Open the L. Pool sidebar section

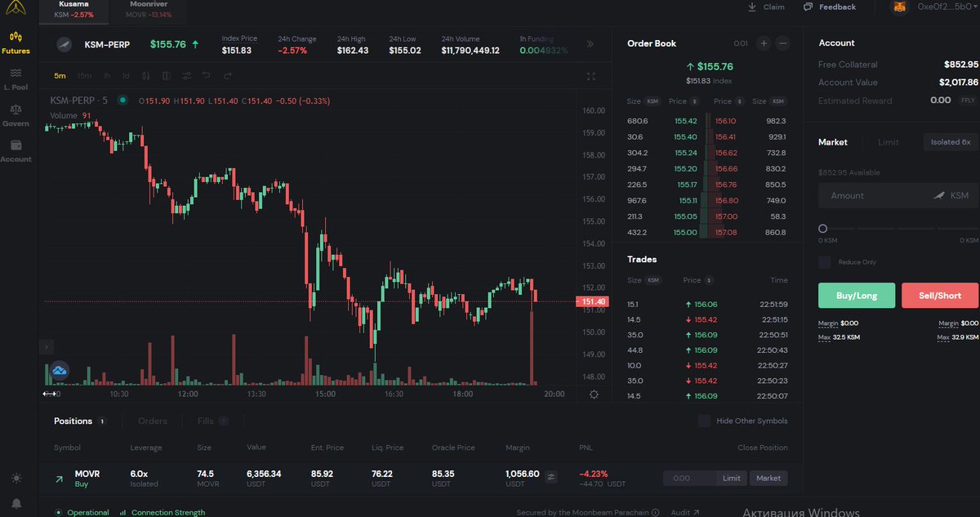click(16, 79)
